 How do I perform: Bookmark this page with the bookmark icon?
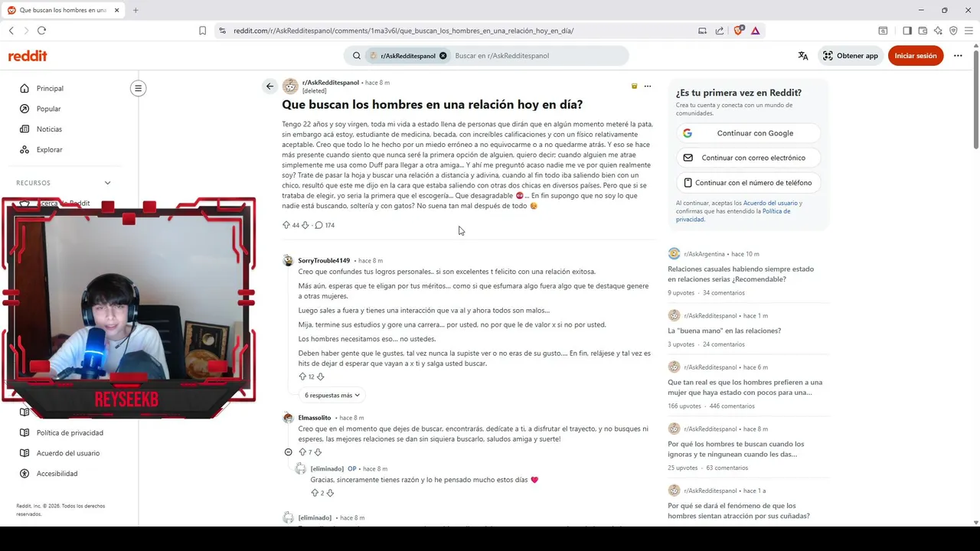click(202, 31)
